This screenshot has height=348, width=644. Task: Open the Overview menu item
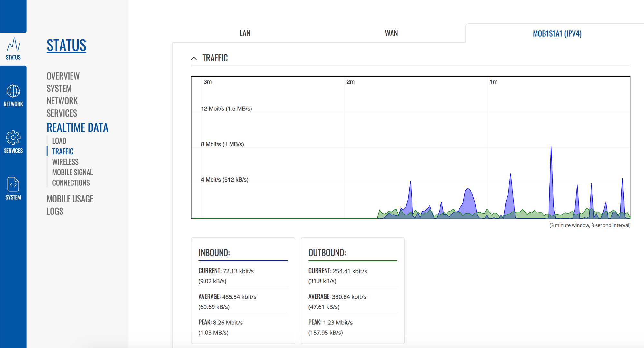pyautogui.click(x=63, y=76)
